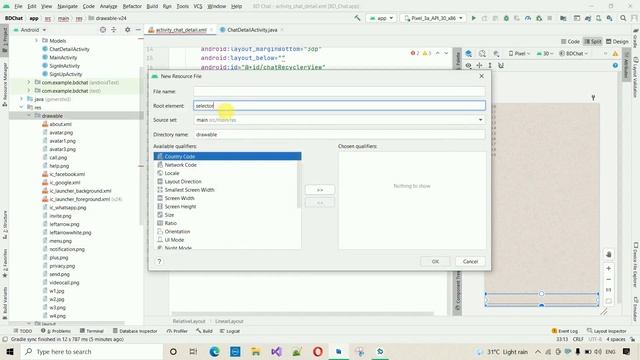Open the Pixel_3a_API_30_x86 device dropdown
Screen dimensions: 640x360
(x=433, y=18)
